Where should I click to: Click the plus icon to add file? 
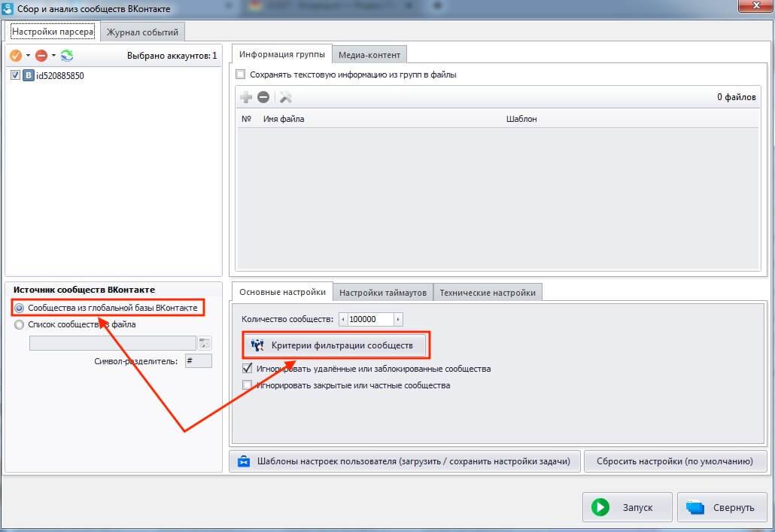(245, 97)
